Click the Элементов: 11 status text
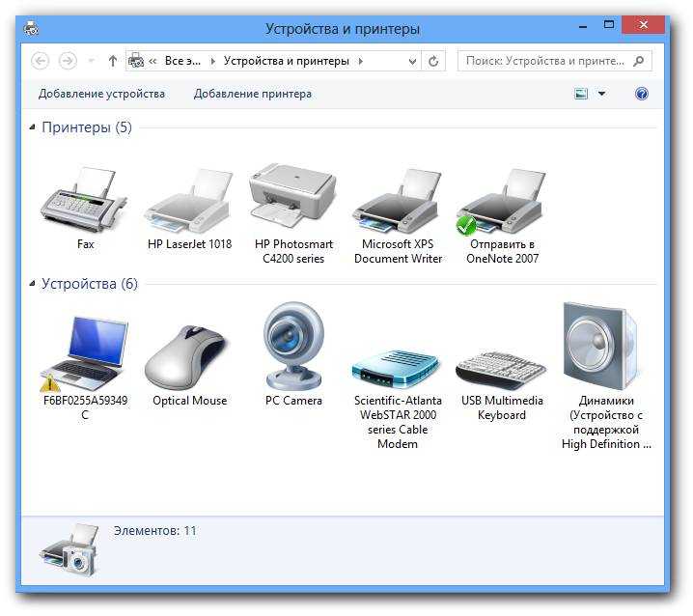The height and width of the screenshot is (616, 693). 155,531
